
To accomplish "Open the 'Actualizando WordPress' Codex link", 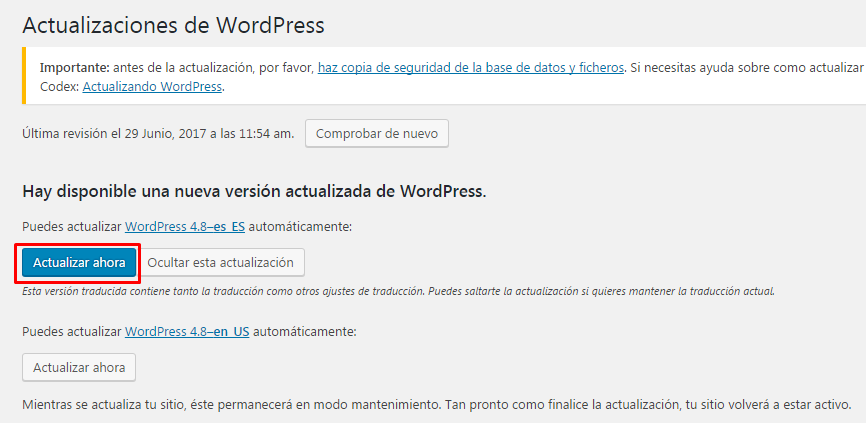I will click(x=152, y=87).
